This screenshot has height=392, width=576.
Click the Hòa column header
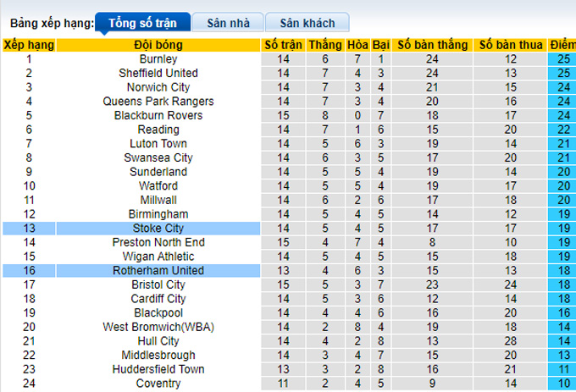[358, 45]
